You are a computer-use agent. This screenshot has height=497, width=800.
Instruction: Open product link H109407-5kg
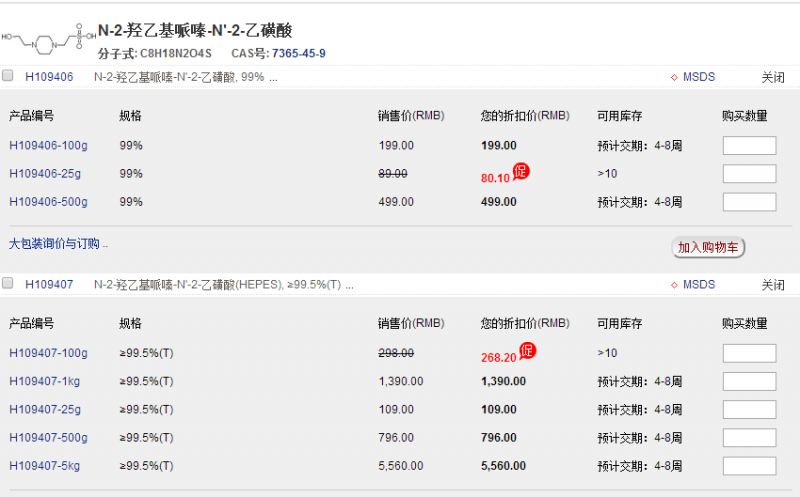click(45, 466)
